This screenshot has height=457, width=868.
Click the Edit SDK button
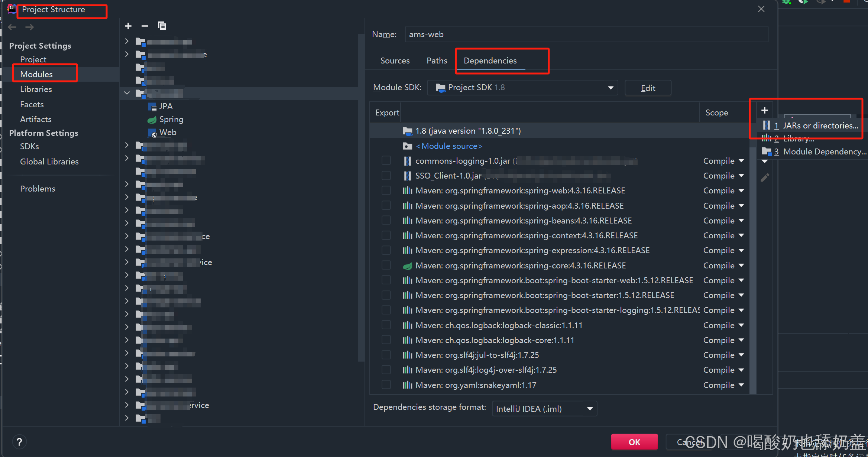click(x=648, y=88)
